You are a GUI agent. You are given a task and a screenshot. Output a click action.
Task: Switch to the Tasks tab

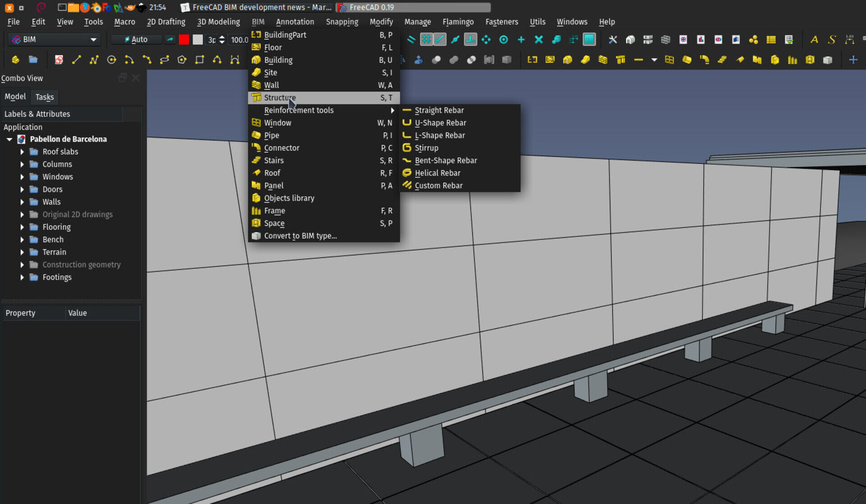[x=44, y=97]
